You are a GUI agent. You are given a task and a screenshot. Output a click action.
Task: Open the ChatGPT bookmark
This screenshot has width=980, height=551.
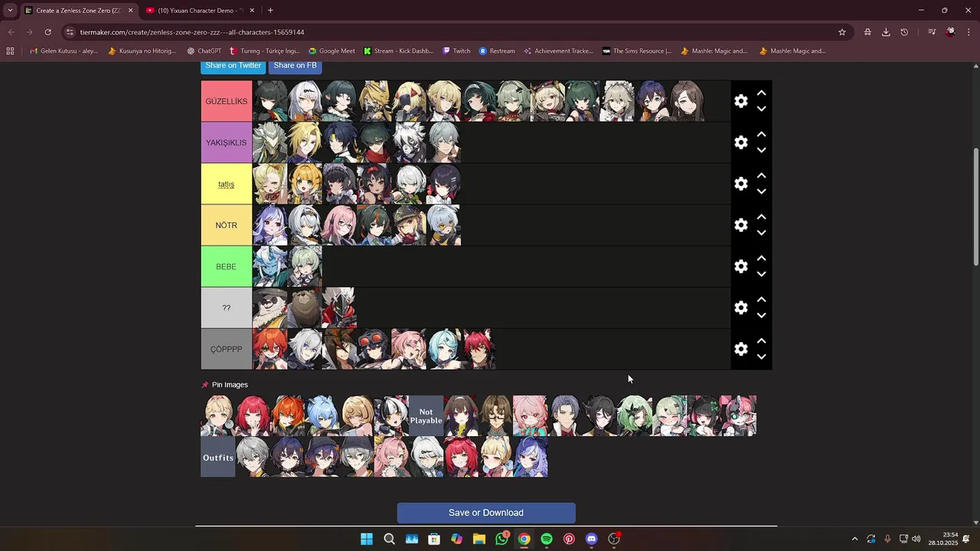[204, 51]
